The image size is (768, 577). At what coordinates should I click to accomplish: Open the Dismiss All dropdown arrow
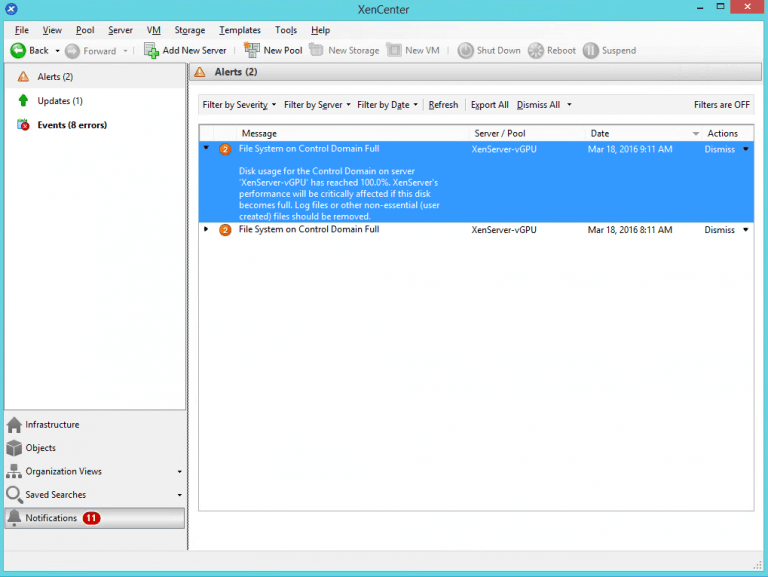569,105
